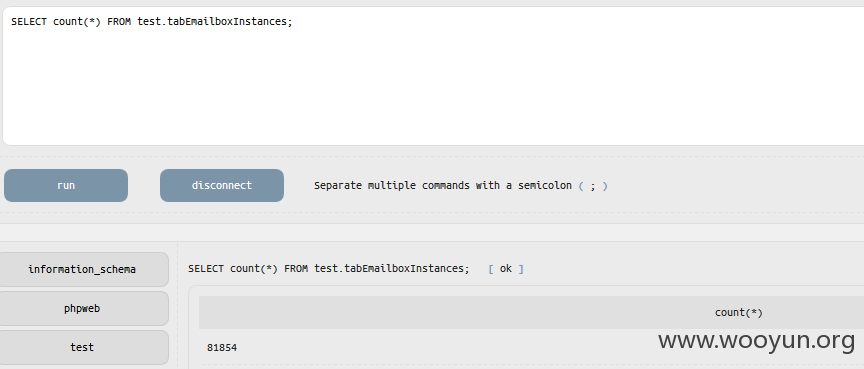
Task: Click the trailing semicolon in the editor query
Action: click(290, 22)
